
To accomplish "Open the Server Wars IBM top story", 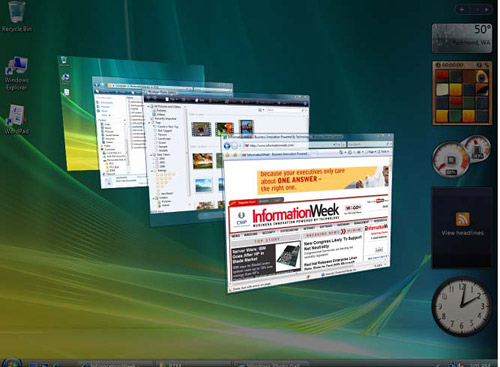I will coord(249,255).
